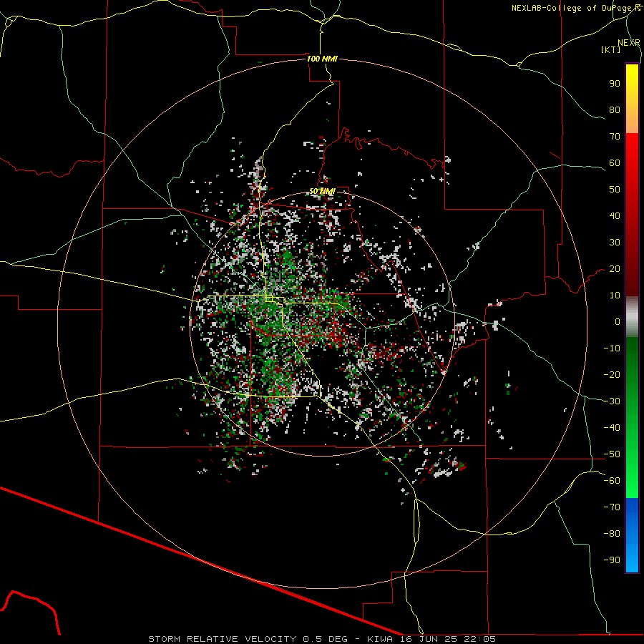Select the 50 value on velocity scale
Viewport: 644px width, 644px height.
(615, 190)
